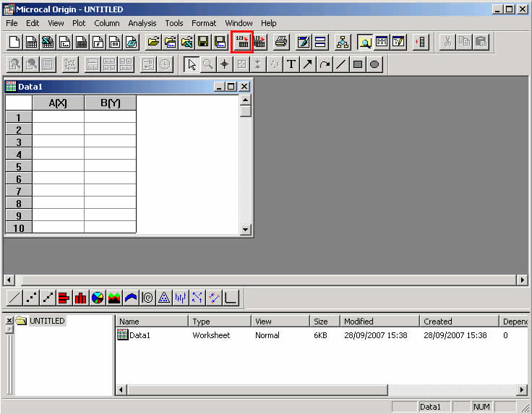This screenshot has height=414, width=532.
Task: Click the Add New Columns icon
Action: [x=421, y=42]
